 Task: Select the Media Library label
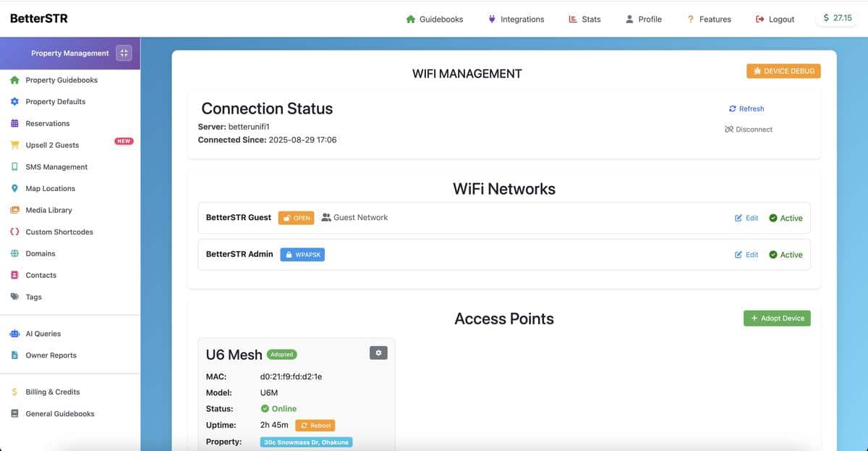pyautogui.click(x=48, y=211)
